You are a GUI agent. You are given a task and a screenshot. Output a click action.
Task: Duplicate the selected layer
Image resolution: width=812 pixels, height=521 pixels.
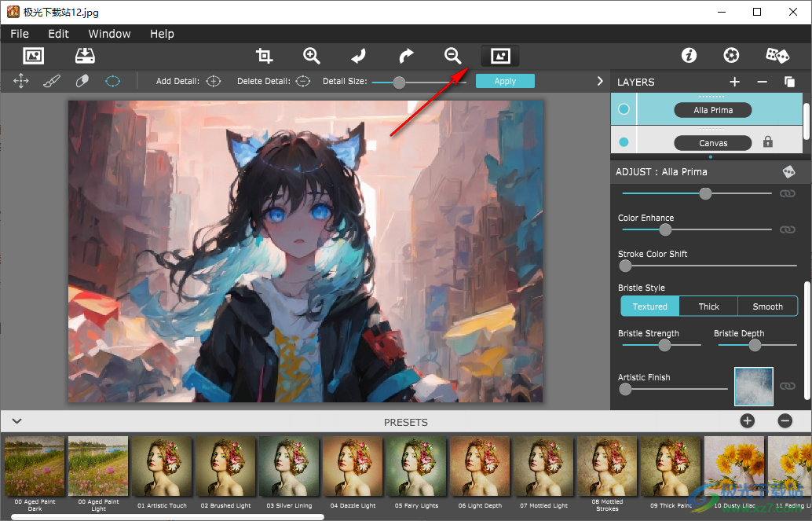(789, 81)
